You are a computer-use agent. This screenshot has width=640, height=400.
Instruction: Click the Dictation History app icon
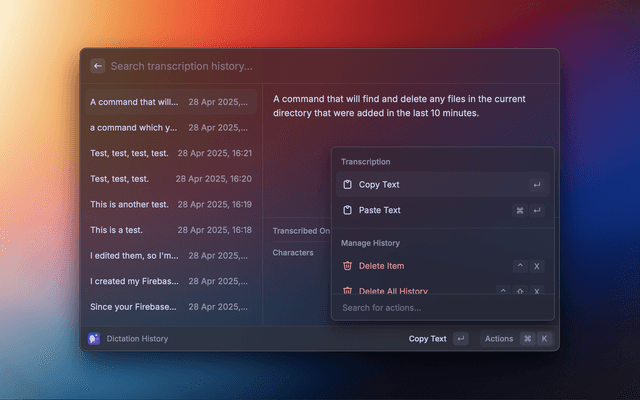coord(94,339)
